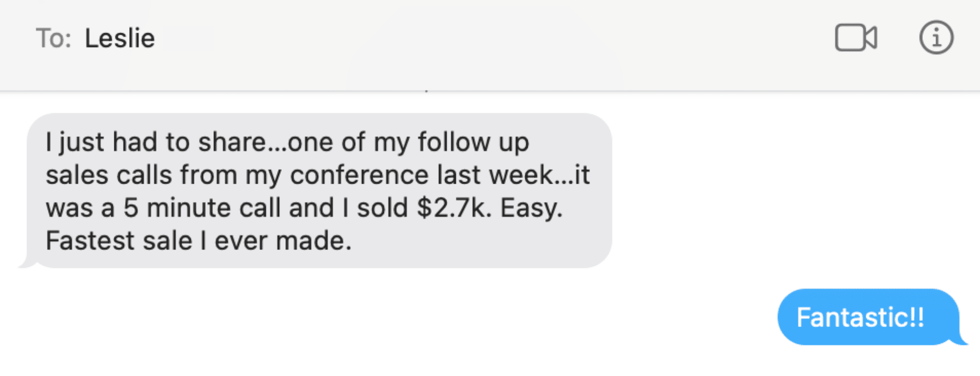Select the blue "Fantastic!!" sent bubble
This screenshot has width=980, height=376.
(868, 317)
